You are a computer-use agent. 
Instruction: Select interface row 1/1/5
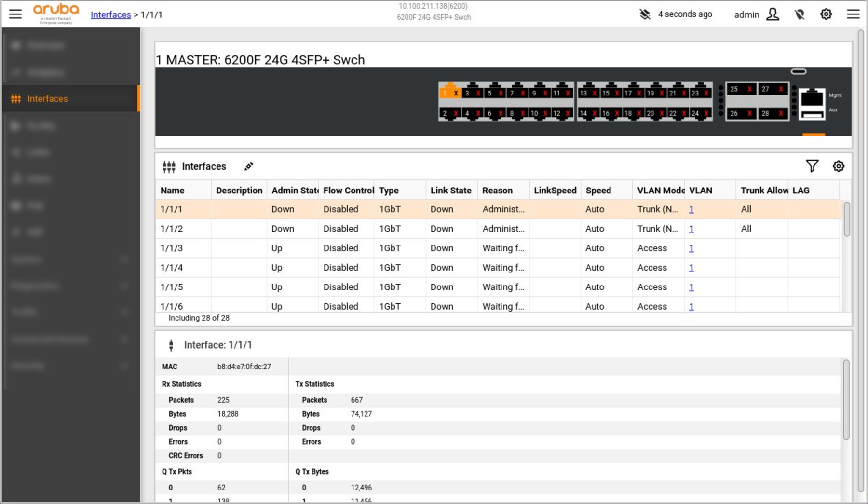498,287
